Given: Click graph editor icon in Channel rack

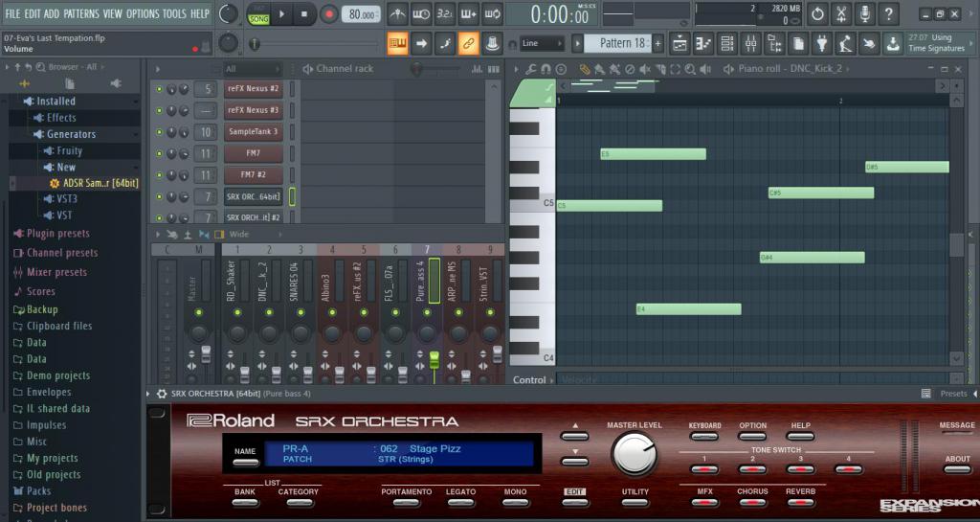Looking at the screenshot, I should (x=477, y=69).
